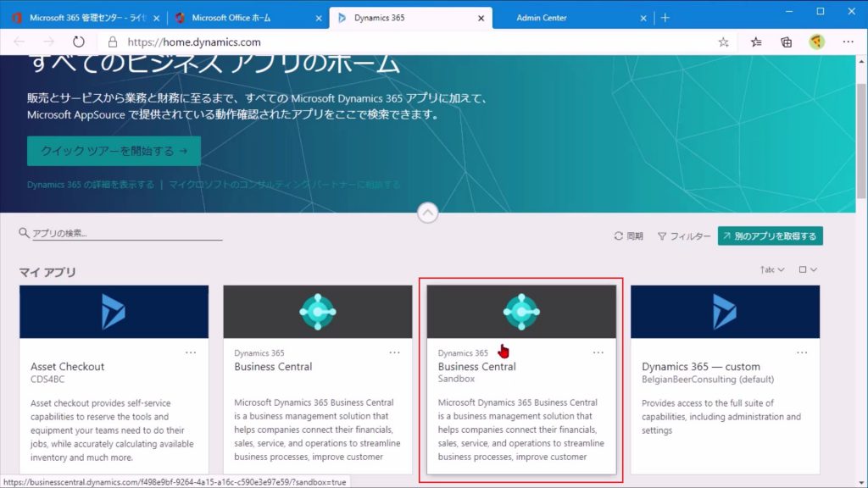Open the browser Favorites list
Screen dimensions: 868x488
[x=756, y=42]
